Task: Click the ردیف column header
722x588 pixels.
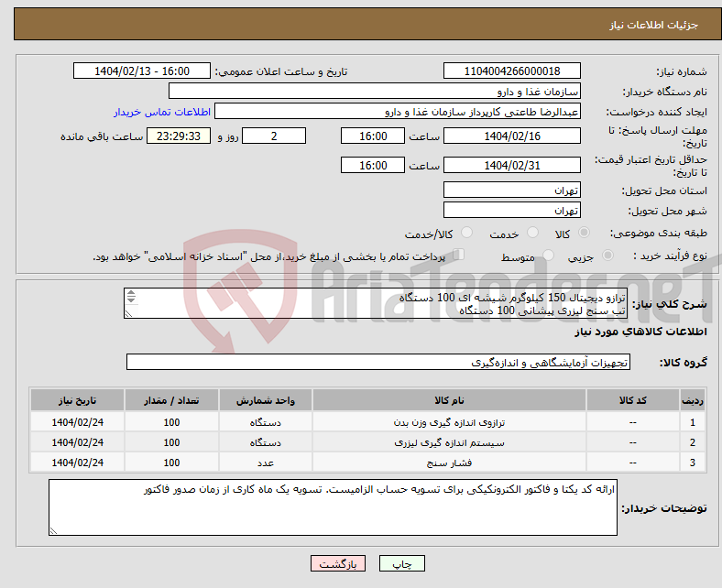Action: point(692,400)
